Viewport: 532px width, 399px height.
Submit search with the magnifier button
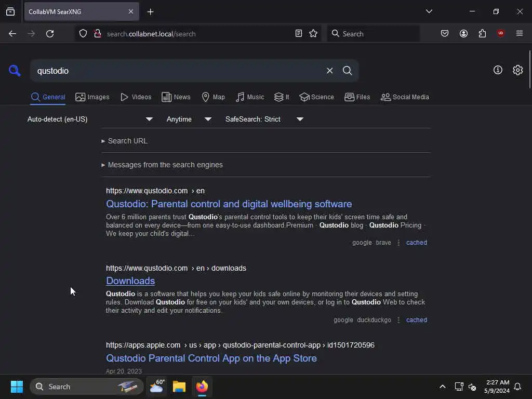[x=347, y=71]
